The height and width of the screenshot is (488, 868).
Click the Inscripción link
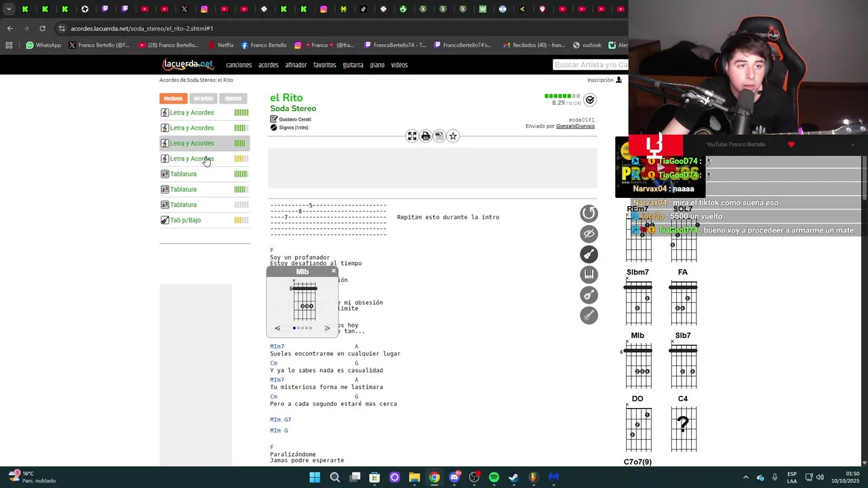(x=600, y=80)
